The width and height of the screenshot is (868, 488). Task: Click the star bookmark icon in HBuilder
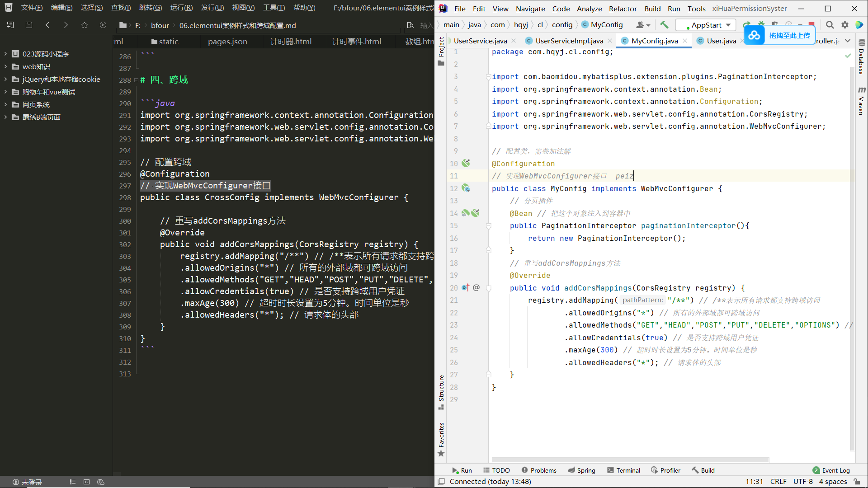pyautogui.click(x=85, y=25)
